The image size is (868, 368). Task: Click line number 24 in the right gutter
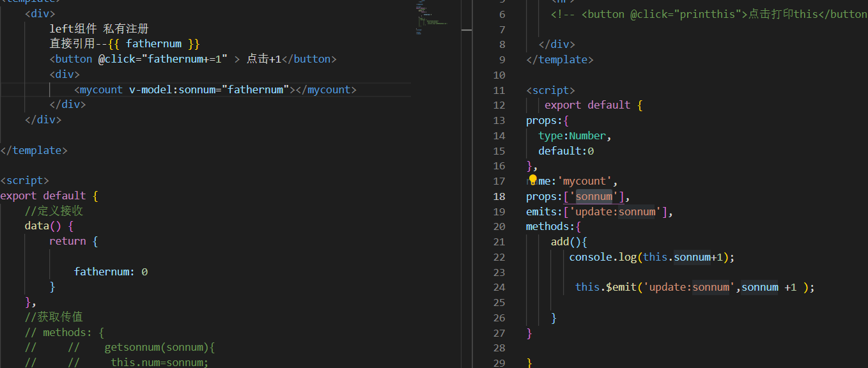[x=499, y=287]
